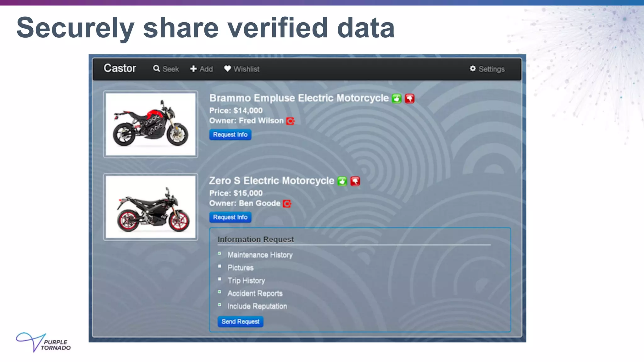Open the Wishlist menu item

(242, 69)
